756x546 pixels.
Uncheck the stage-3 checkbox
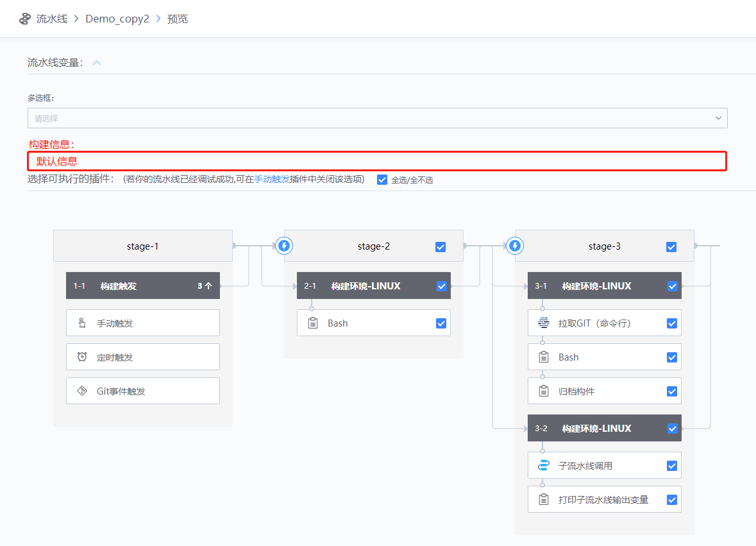(x=671, y=247)
